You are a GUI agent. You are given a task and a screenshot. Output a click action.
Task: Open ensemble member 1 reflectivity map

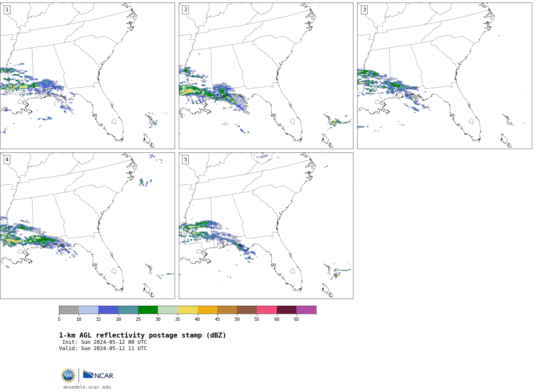87,76
